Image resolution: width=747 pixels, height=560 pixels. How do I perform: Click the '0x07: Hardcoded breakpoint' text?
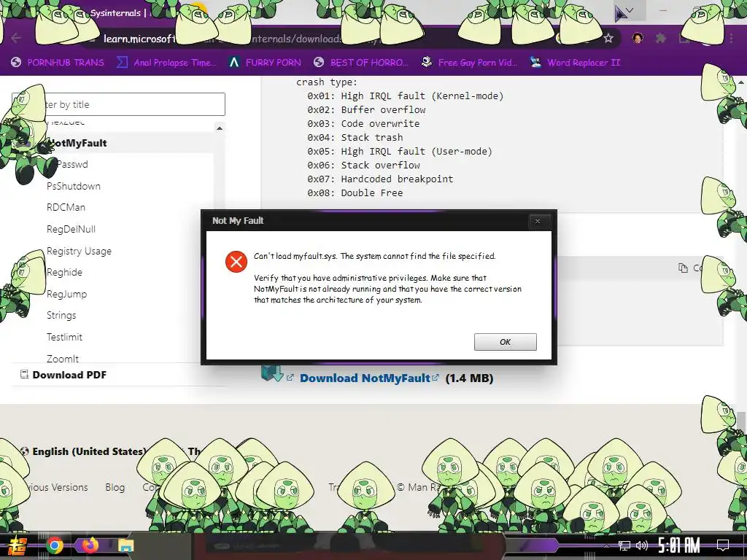point(380,179)
